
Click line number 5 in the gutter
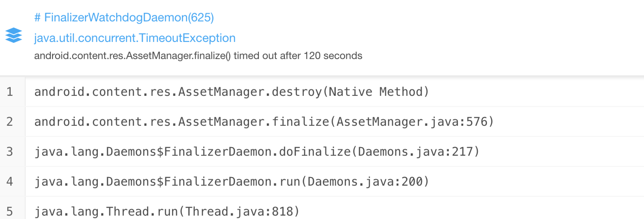click(x=10, y=212)
